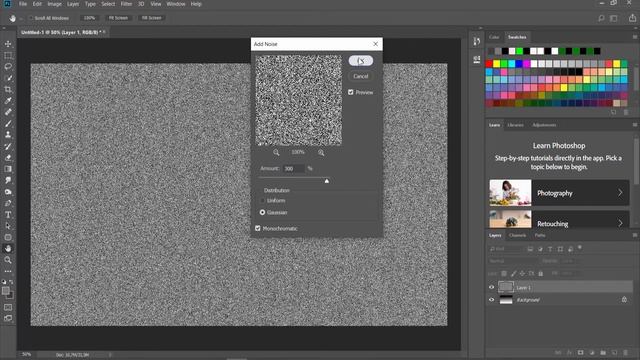Click the Fit Screen button
This screenshot has width=640, height=360.
tap(118, 18)
